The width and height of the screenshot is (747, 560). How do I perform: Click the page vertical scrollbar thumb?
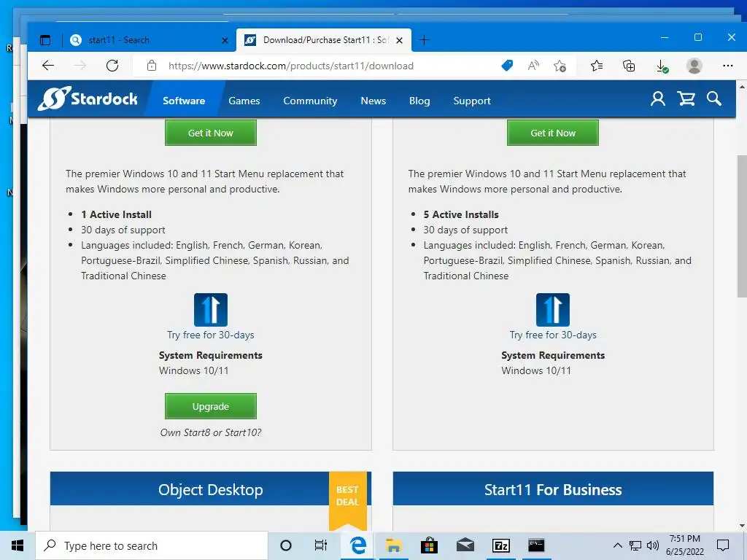tap(742, 226)
